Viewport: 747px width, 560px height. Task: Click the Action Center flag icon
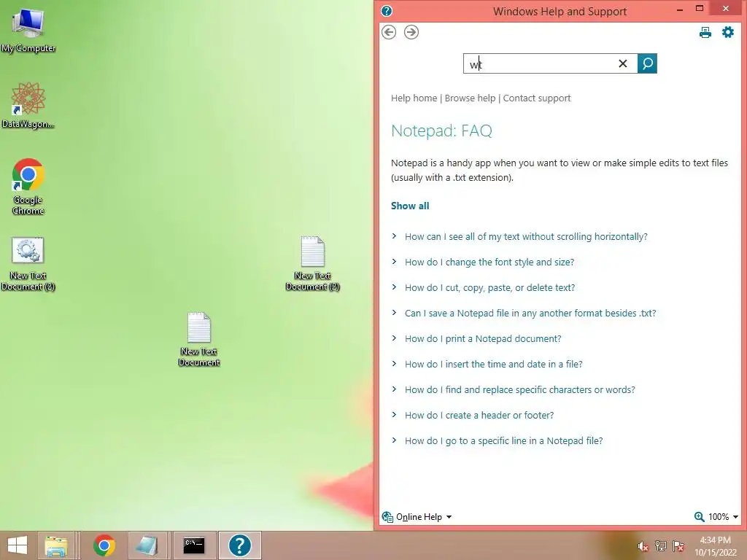pos(678,546)
